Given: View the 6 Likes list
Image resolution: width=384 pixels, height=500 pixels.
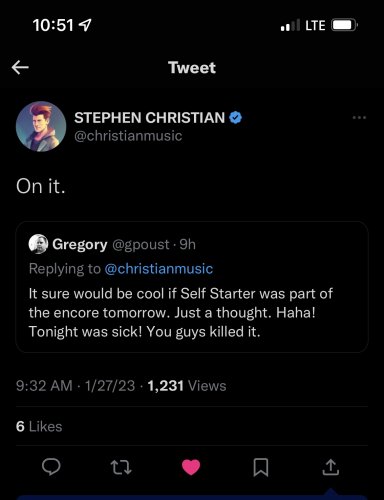Looking at the screenshot, I should 39,427.
